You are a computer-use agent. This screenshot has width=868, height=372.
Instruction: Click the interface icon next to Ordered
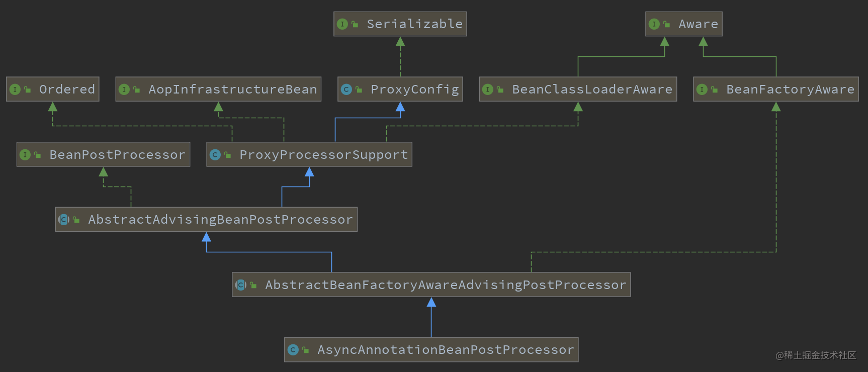pos(15,89)
